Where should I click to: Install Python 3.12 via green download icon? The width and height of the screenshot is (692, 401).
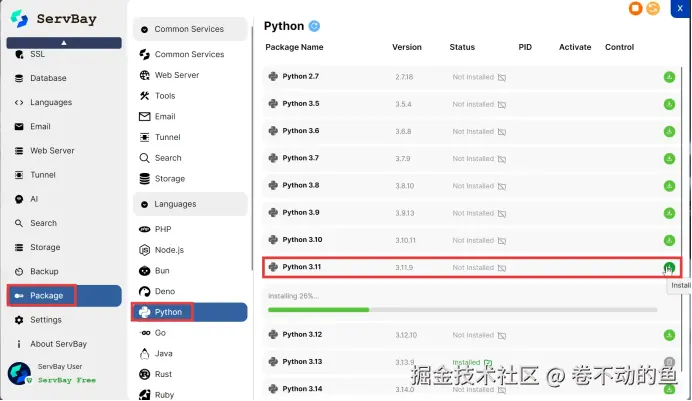click(669, 335)
